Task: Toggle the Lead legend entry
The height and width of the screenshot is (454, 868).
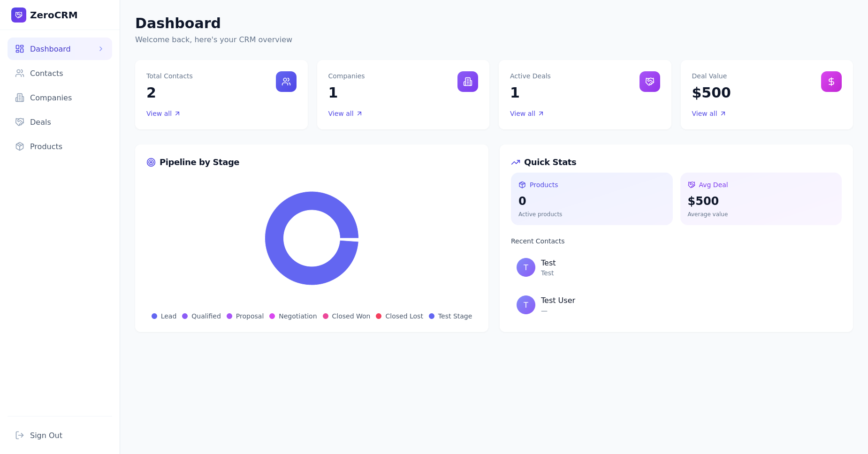Action: point(164,316)
